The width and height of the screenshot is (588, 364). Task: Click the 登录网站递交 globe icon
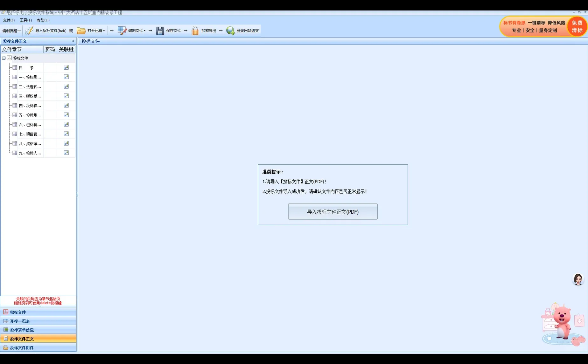pos(230,31)
